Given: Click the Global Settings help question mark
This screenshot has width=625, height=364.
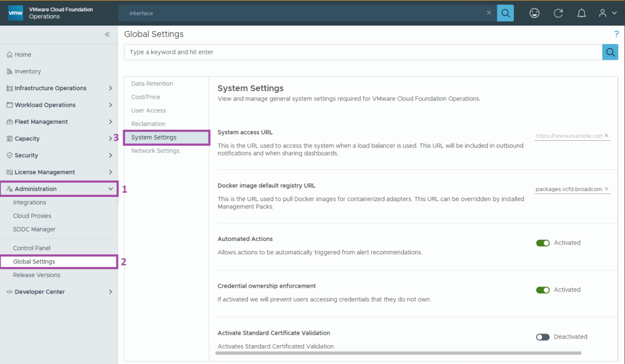Looking at the screenshot, I should pos(616,34).
